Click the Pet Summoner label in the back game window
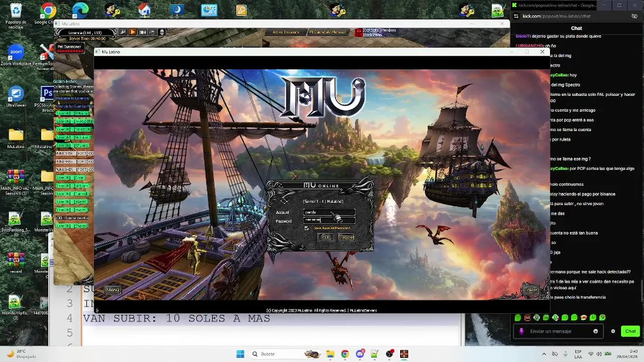This screenshot has height=362, width=644. 69,47
